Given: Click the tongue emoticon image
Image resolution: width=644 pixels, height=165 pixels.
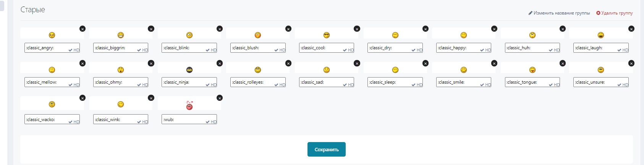Looking at the screenshot, I should click(532, 70).
